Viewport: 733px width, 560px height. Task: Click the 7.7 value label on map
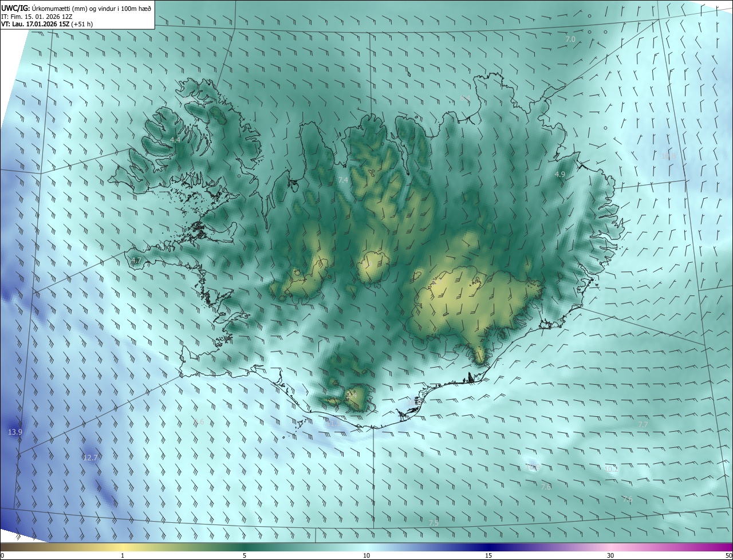click(643, 424)
